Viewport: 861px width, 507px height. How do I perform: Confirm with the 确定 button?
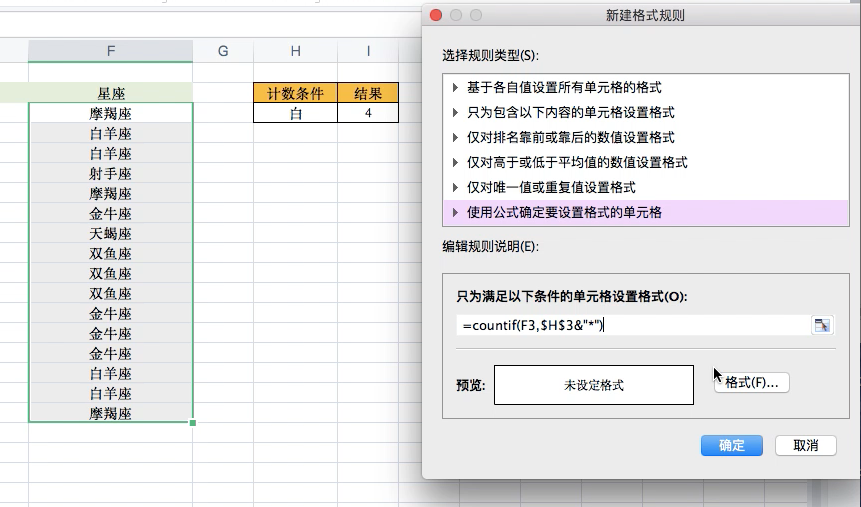(x=731, y=445)
